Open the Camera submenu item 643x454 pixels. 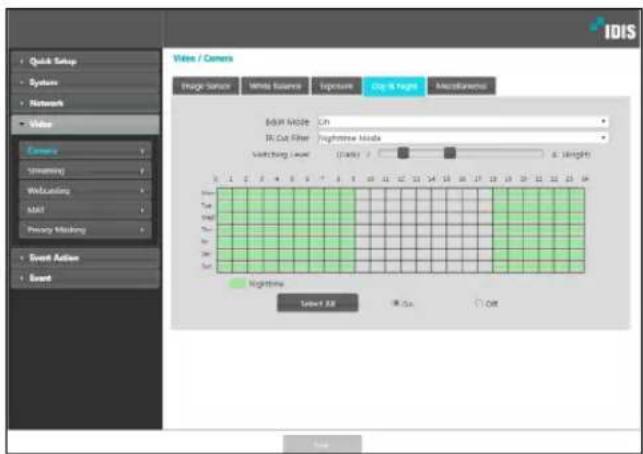tap(85, 151)
